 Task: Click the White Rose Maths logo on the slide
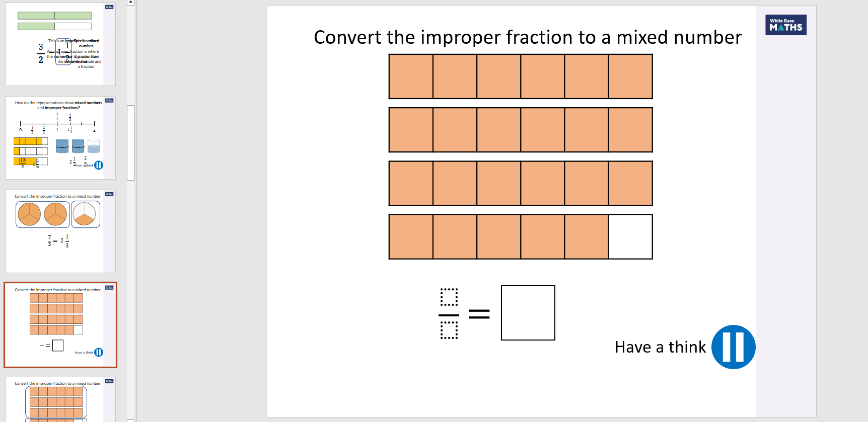click(x=785, y=25)
